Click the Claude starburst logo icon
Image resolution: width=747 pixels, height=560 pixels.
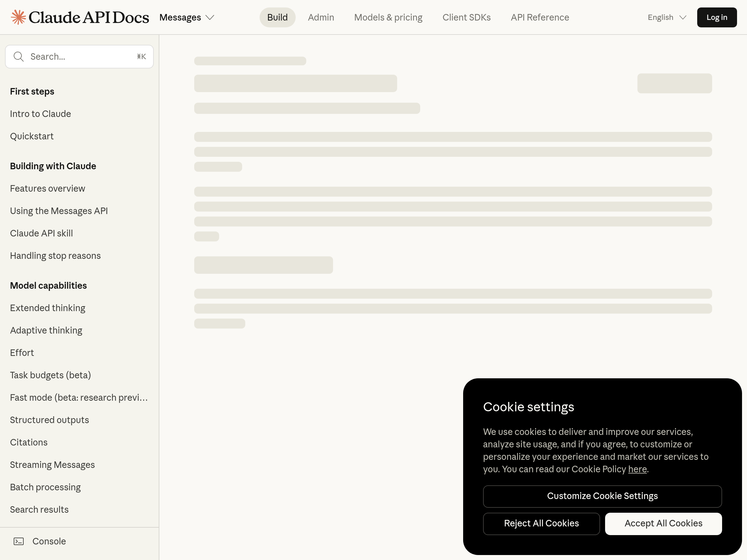[x=18, y=17]
